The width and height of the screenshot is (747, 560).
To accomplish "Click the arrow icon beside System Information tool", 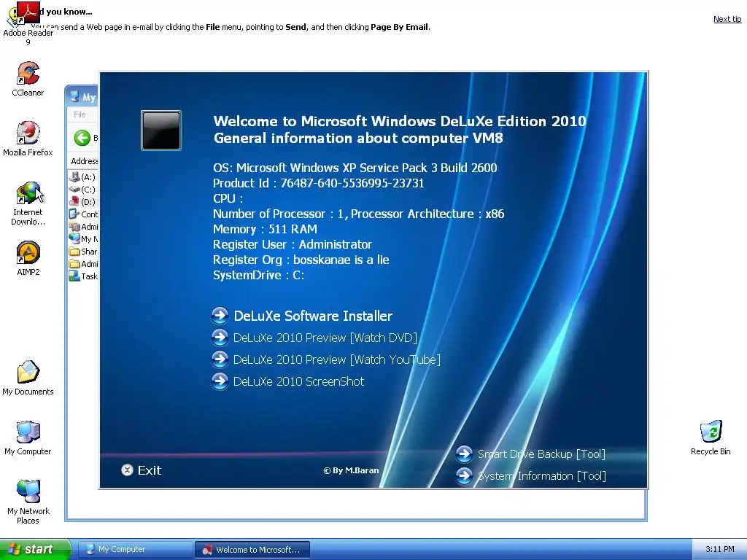I will [x=465, y=475].
